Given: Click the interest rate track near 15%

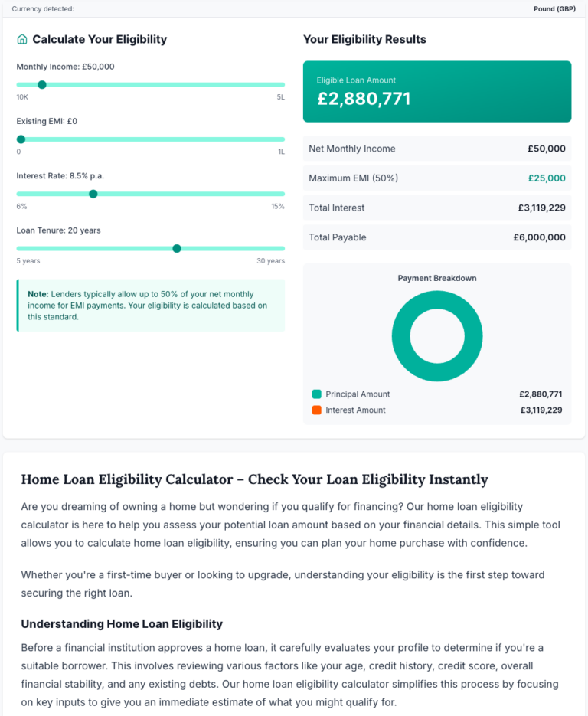Looking at the screenshot, I should tap(279, 194).
